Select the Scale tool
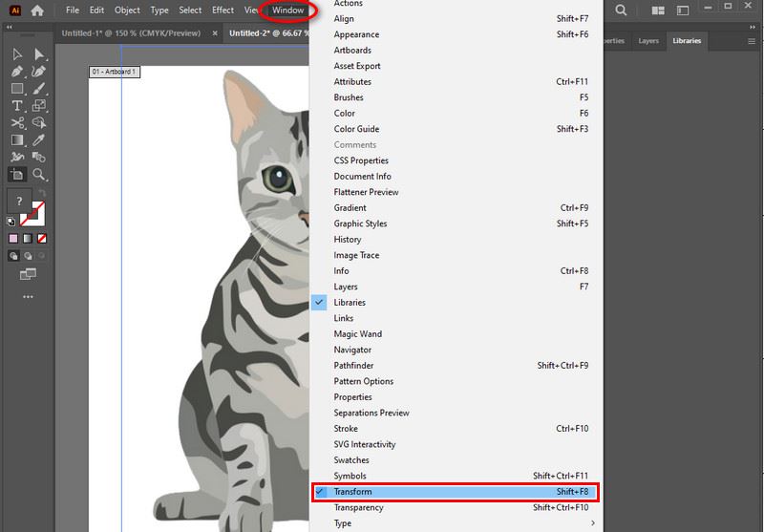Screen dimensions: 764x532 pyautogui.click(x=39, y=105)
